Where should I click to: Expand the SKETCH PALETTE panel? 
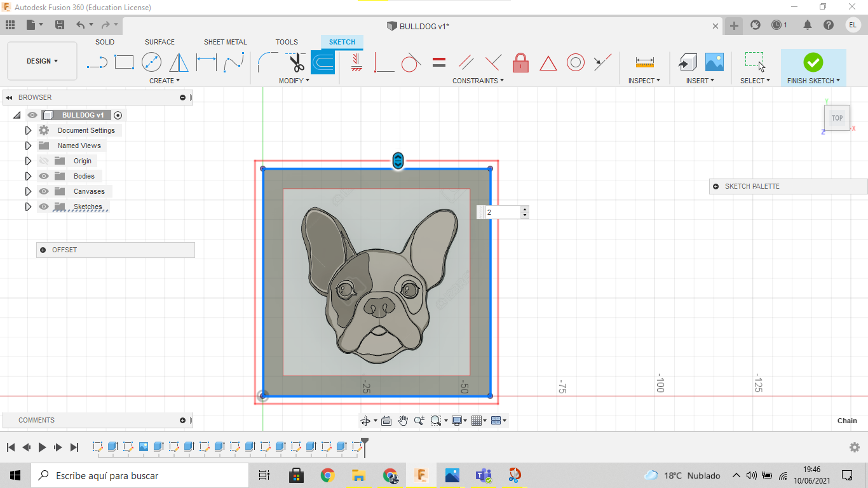point(716,186)
